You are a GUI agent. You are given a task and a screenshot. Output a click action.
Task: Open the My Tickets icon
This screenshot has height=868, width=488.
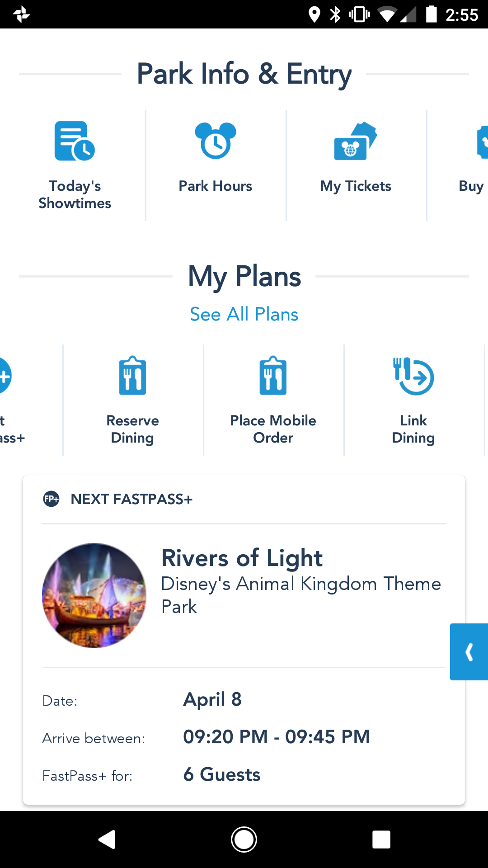356,141
